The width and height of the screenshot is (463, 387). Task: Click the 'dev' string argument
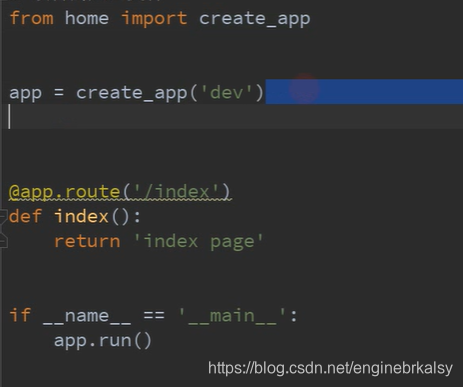point(227,92)
